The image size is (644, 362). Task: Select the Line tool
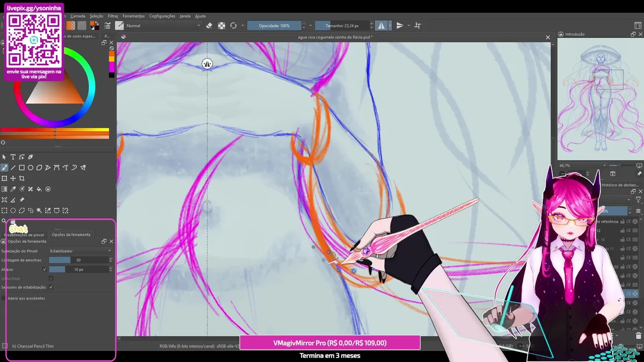(13, 167)
